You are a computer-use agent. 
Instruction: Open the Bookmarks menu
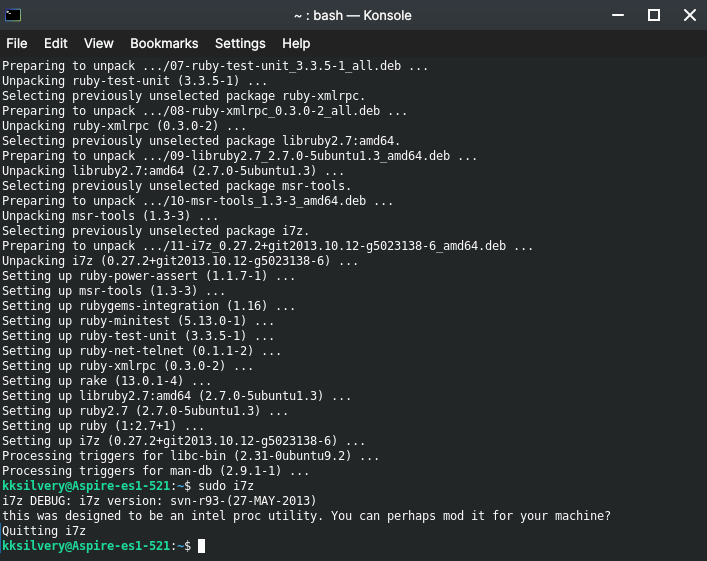(x=164, y=43)
